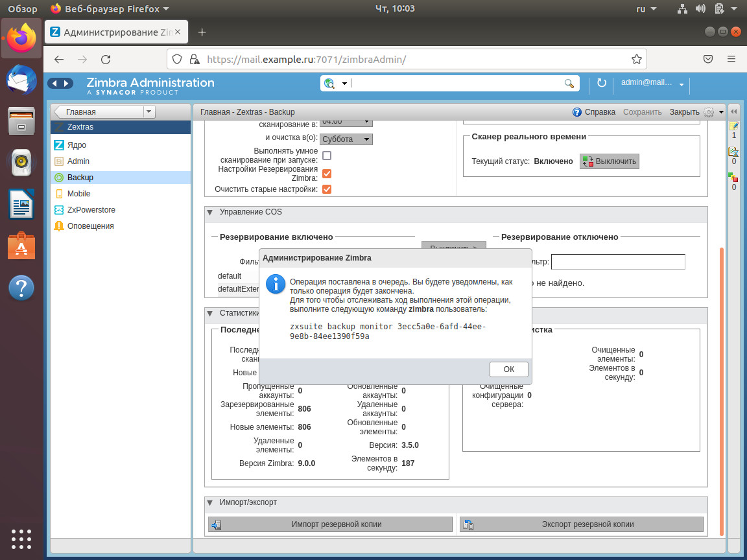Open the Справка help icon
Image resolution: width=747 pixels, height=560 pixels.
[577, 112]
